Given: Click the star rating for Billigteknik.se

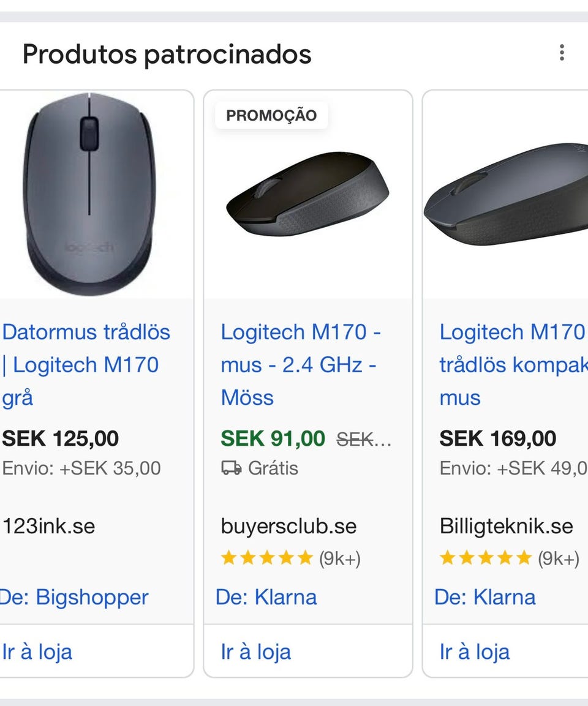Looking at the screenshot, I should 486,558.
